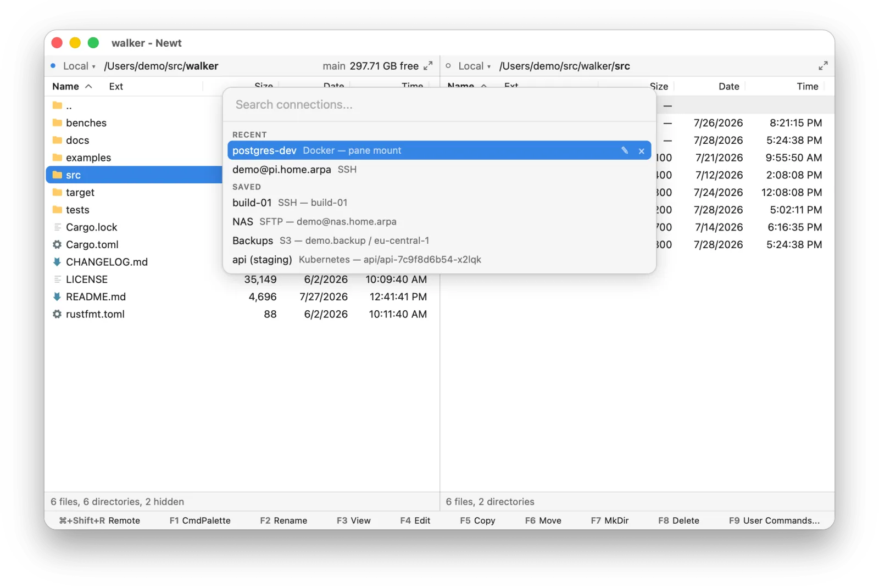Select the docs folder icon
The image size is (879, 588).
57,140
